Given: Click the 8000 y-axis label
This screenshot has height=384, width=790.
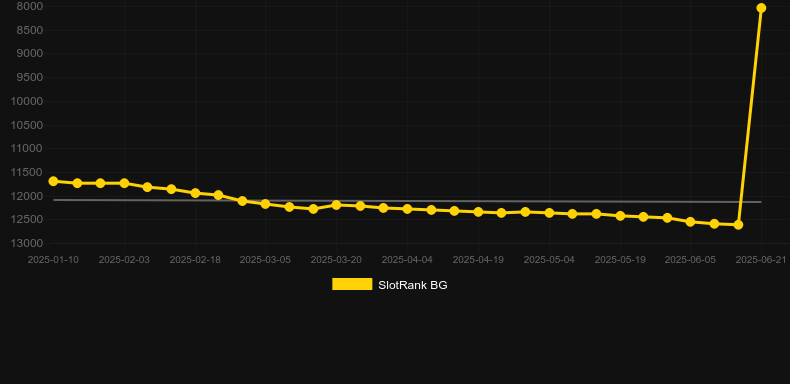Looking at the screenshot, I should pyautogui.click(x=30, y=7).
